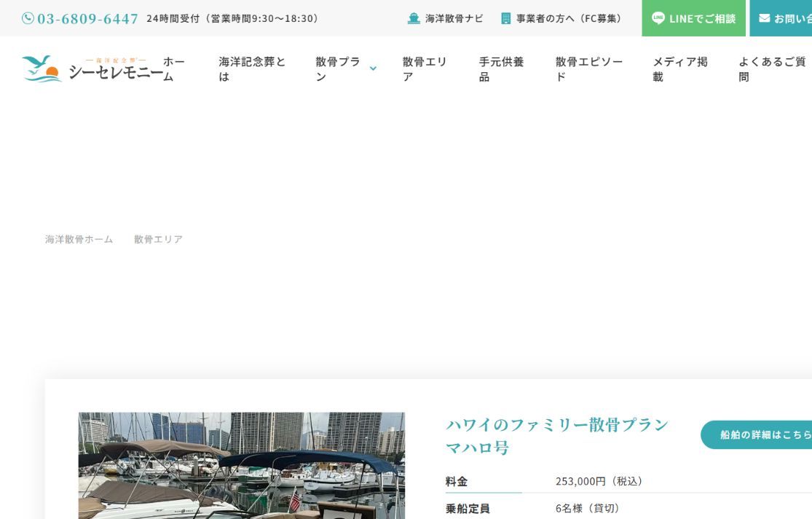This screenshot has width=812, height=519.
Task: Open the メディア掲載 menu item
Action: click(x=680, y=69)
